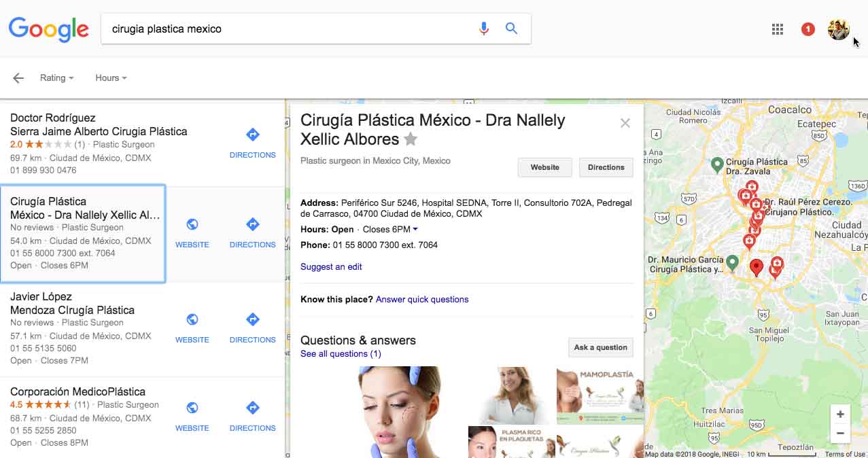Get directions to Doctor Rodríguez
Viewport: 868px width, 458px height.
click(x=252, y=143)
